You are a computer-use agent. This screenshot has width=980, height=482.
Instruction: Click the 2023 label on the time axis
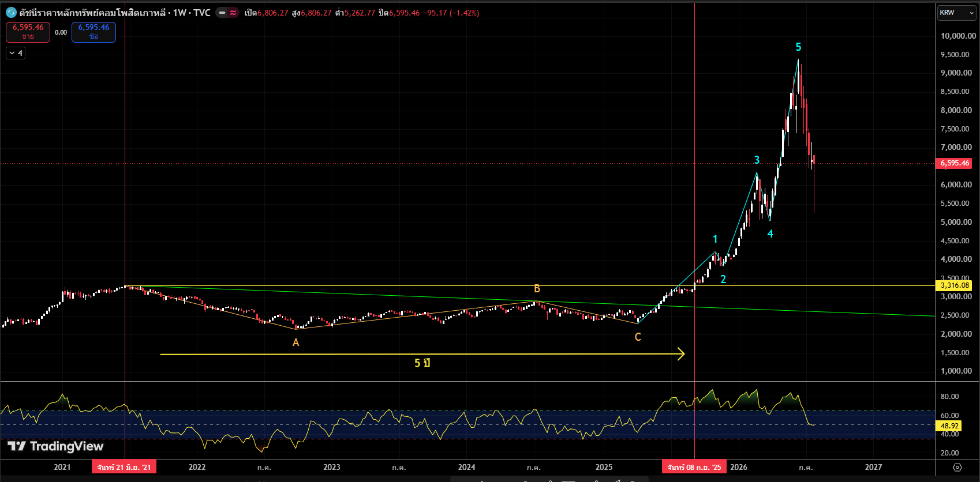pyautogui.click(x=332, y=467)
